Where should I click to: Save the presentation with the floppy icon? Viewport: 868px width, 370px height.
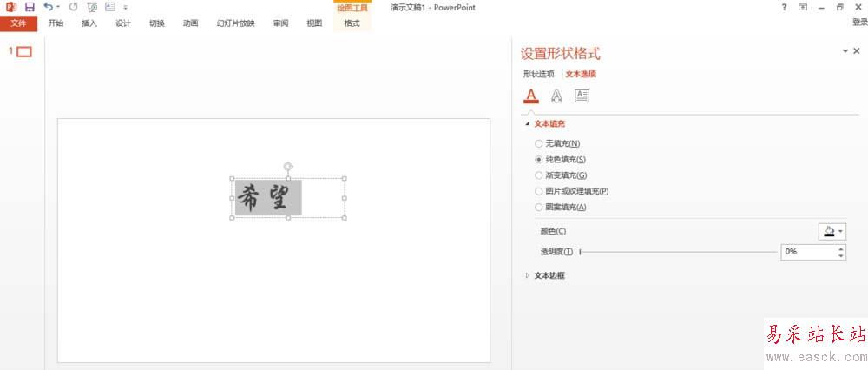30,7
